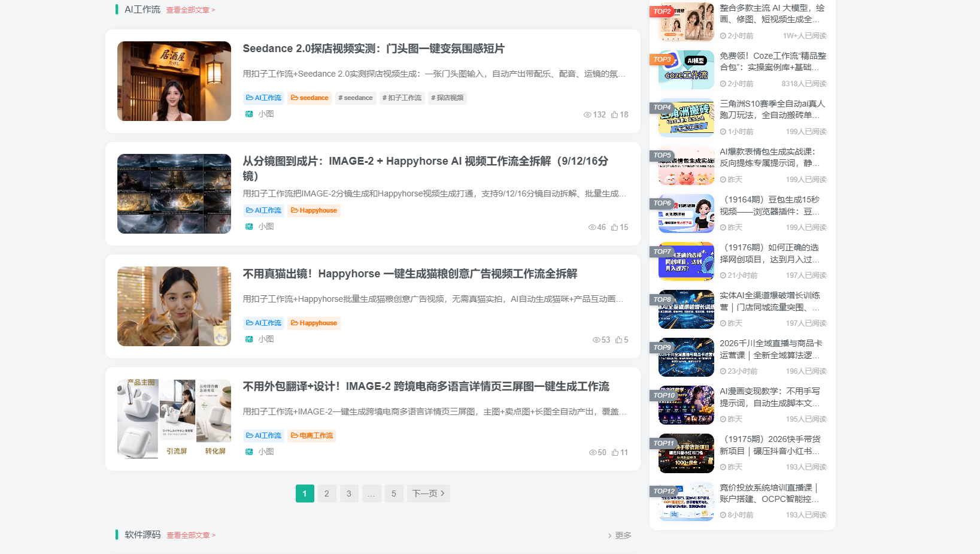Image resolution: width=980 pixels, height=554 pixels.
Task: Click author 小图 avatar on 从分镜图到成片 article
Action: tap(249, 226)
